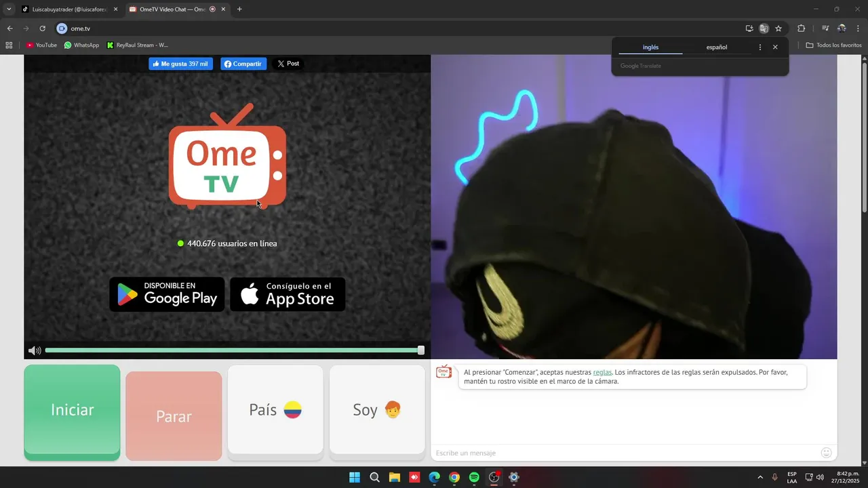
Task: Open the Chrome three-dot menu
Action: pos(858,28)
